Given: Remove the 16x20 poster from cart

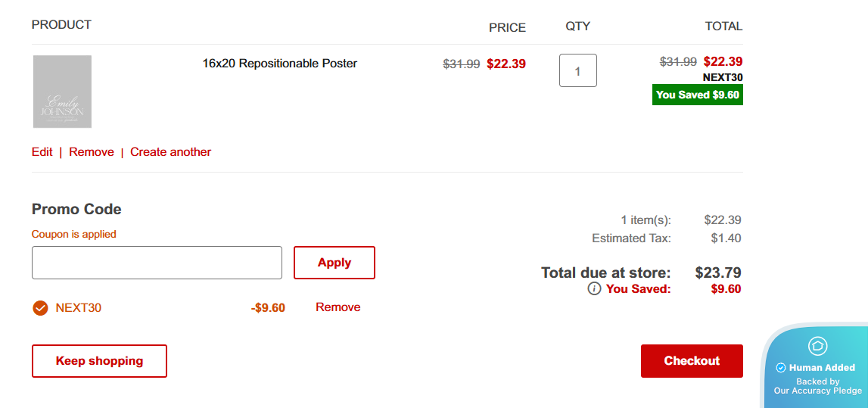Looking at the screenshot, I should point(91,152).
